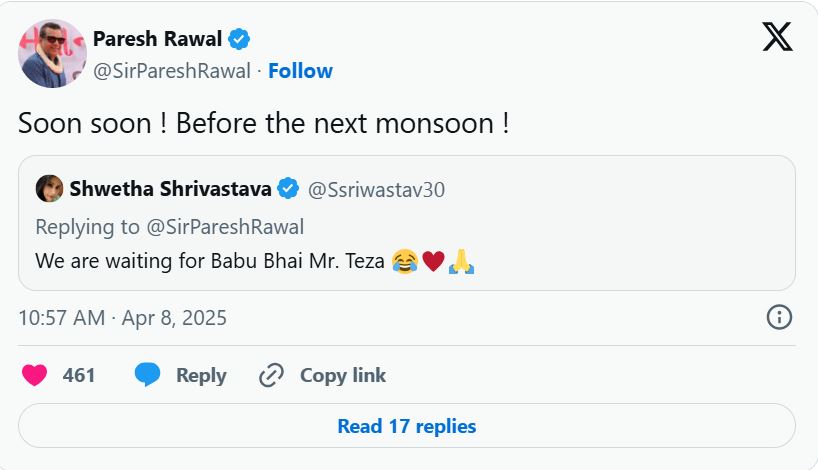
Task: Click the @Ssriwastav30 handle
Action: click(374, 188)
